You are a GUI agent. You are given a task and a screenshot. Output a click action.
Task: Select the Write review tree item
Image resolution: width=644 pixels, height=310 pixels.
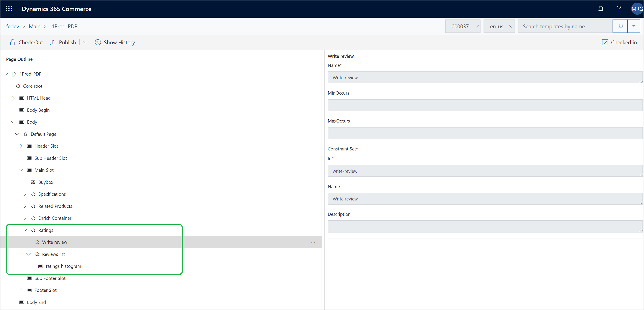pos(55,242)
